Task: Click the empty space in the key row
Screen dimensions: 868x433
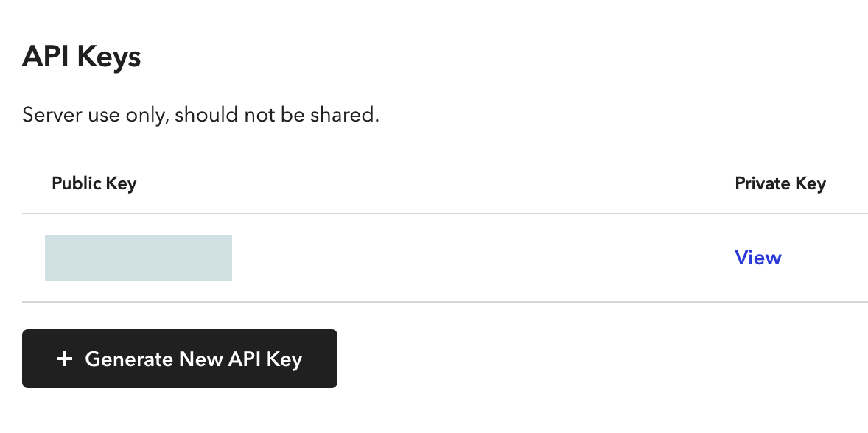Action: pos(482,258)
